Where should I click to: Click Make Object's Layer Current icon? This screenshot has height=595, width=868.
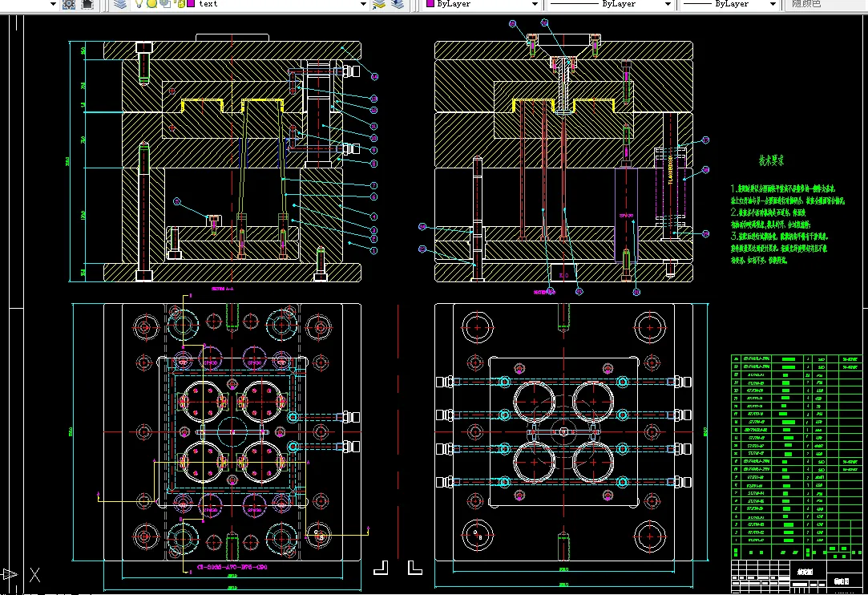pos(381,4)
